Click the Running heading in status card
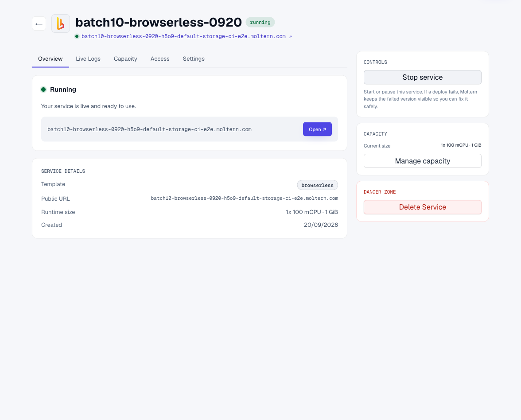Screen dimensions: 521x420 pyautogui.click(x=63, y=89)
